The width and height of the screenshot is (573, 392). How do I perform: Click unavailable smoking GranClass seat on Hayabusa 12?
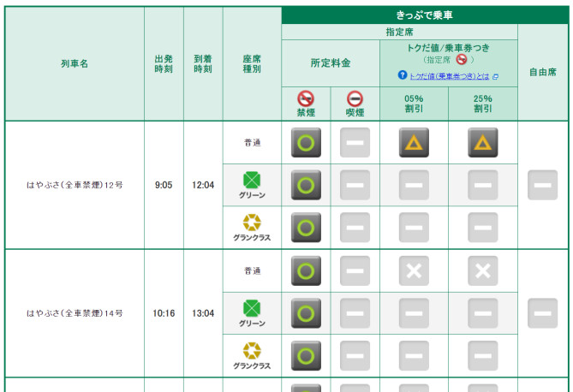(x=355, y=228)
